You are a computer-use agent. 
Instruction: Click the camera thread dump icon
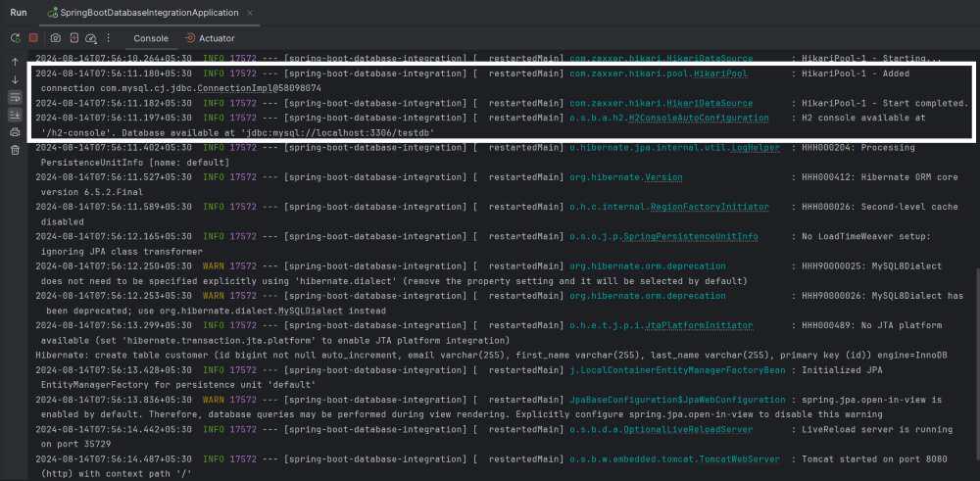point(56,38)
